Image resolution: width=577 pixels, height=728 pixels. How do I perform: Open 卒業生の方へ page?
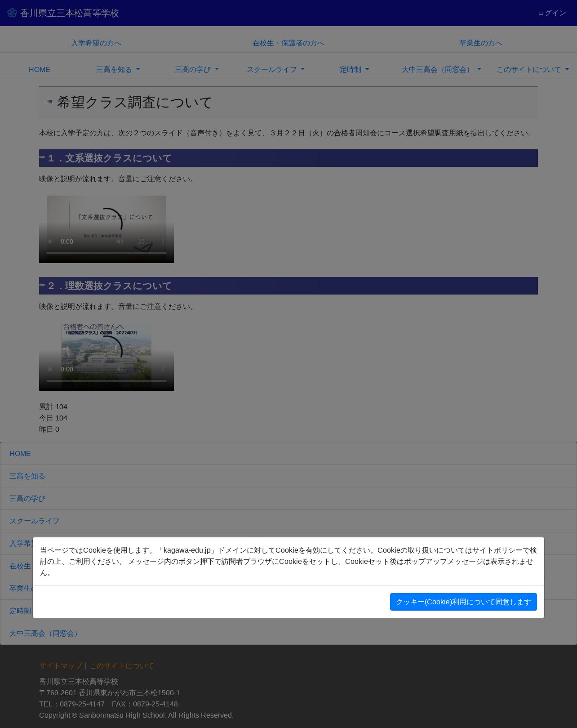tap(481, 43)
